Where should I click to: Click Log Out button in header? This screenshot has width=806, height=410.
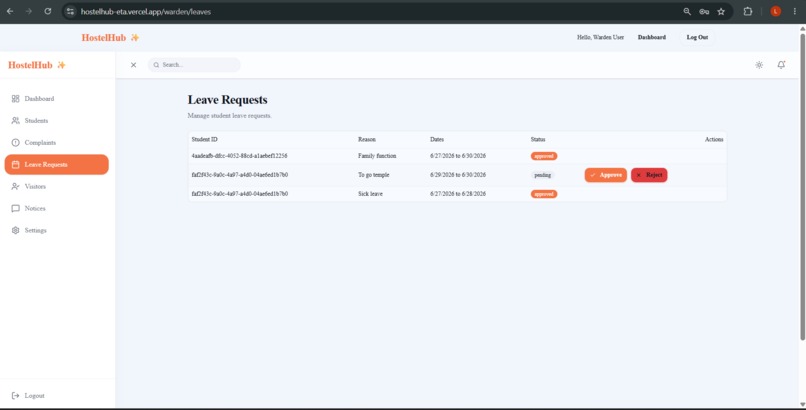(697, 38)
